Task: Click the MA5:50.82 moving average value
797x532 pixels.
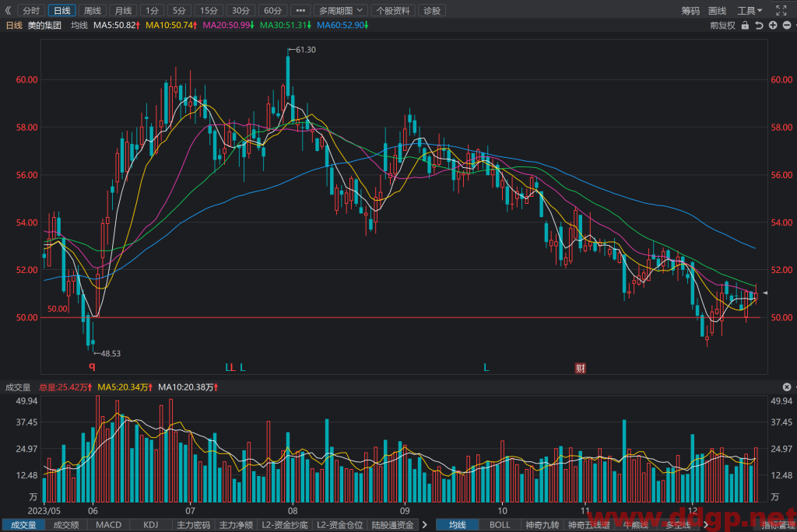Action: [117, 25]
